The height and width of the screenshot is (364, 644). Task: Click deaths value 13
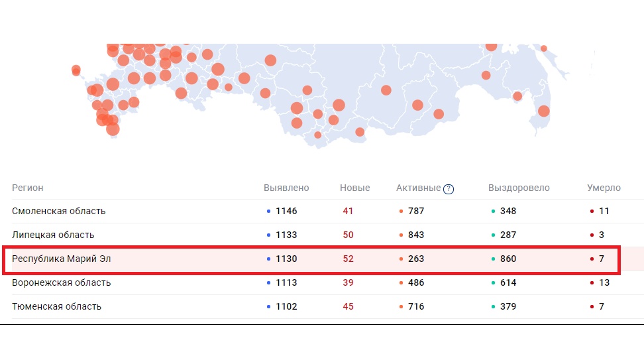pyautogui.click(x=604, y=282)
